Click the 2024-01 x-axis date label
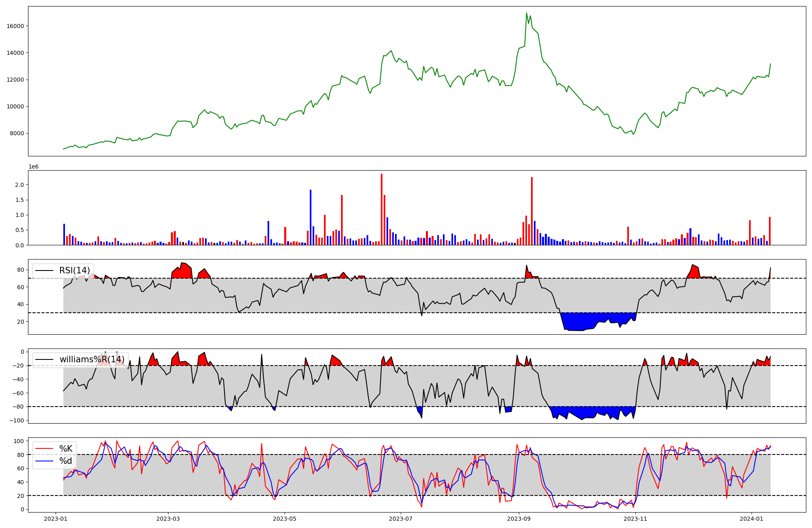The height and width of the screenshot is (528, 812). [752, 519]
